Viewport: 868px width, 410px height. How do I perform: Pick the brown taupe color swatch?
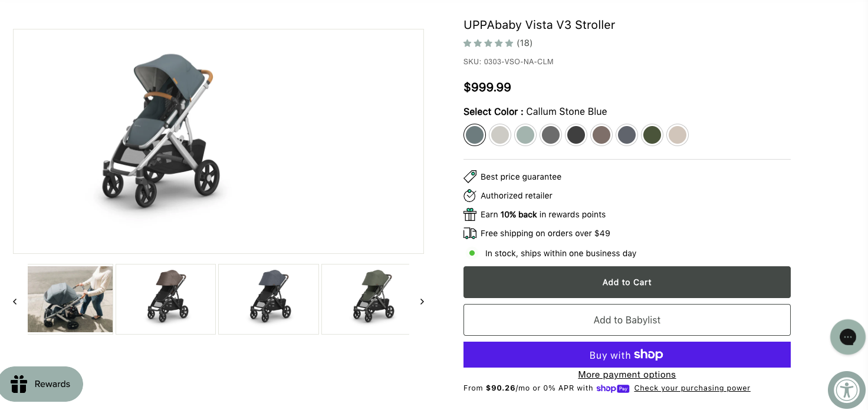point(601,135)
